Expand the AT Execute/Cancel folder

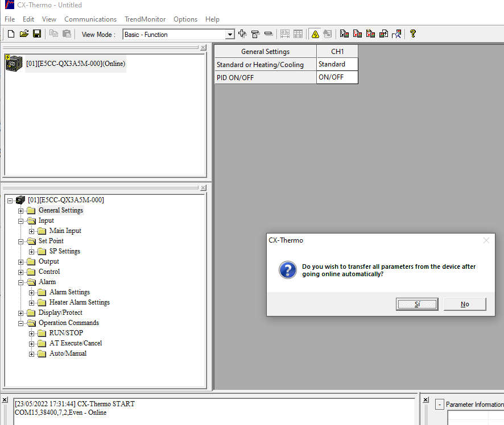pos(31,344)
